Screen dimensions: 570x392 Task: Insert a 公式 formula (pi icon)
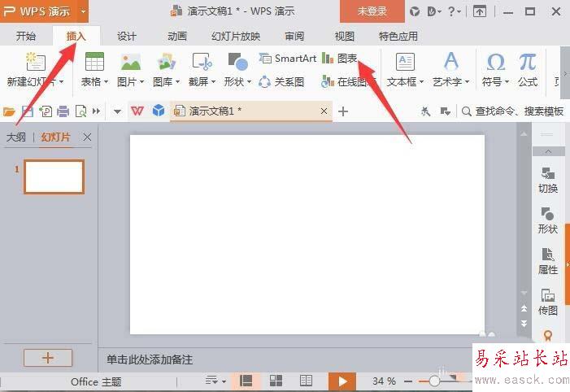(x=528, y=62)
